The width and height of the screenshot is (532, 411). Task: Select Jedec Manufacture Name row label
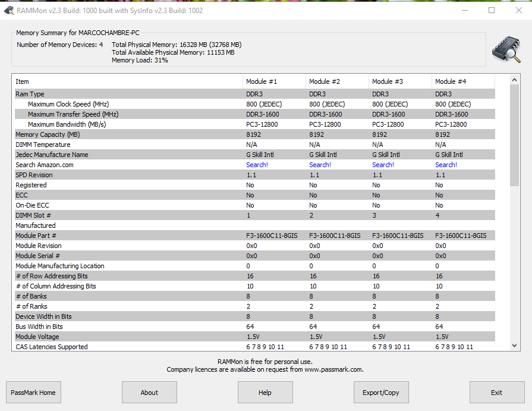click(52, 155)
